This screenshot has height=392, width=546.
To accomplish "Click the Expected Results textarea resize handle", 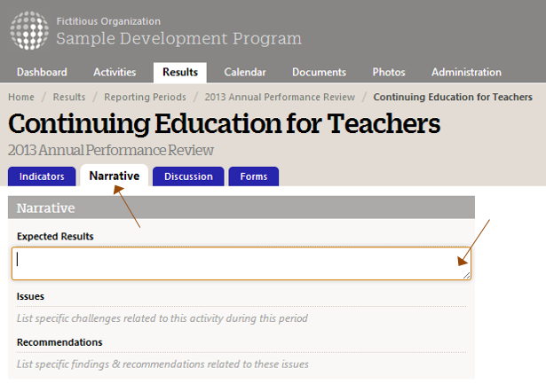I will 465,274.
